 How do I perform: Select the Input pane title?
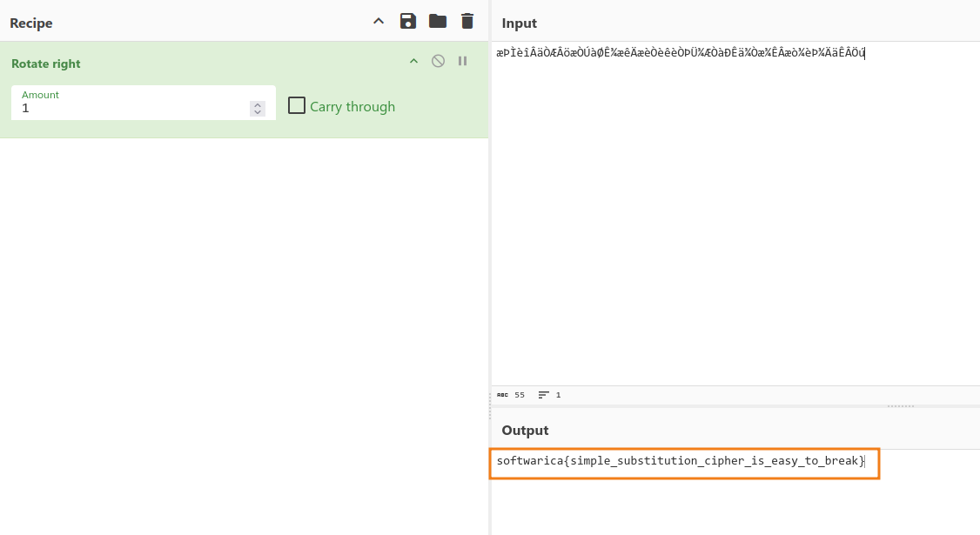[x=519, y=23]
